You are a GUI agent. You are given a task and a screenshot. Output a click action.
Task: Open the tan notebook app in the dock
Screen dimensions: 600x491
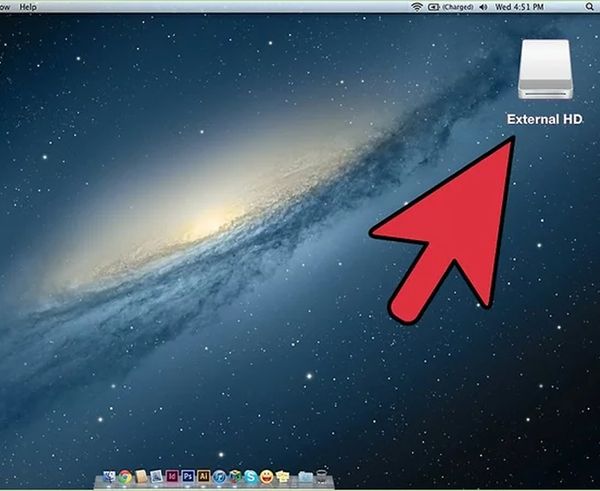coord(140,476)
